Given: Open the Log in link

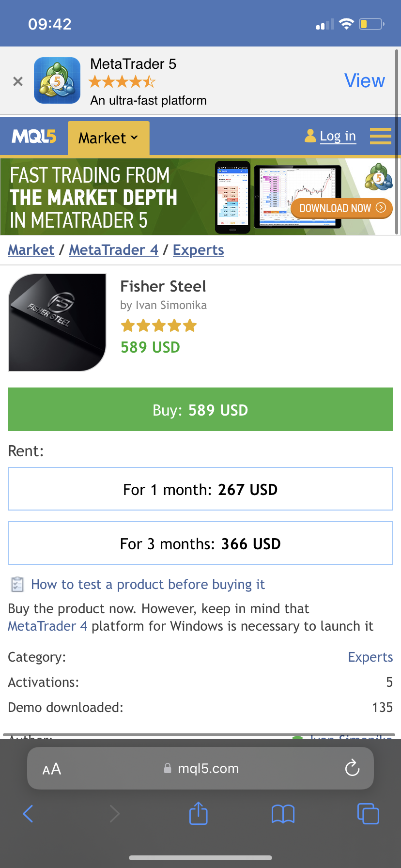Looking at the screenshot, I should (338, 136).
